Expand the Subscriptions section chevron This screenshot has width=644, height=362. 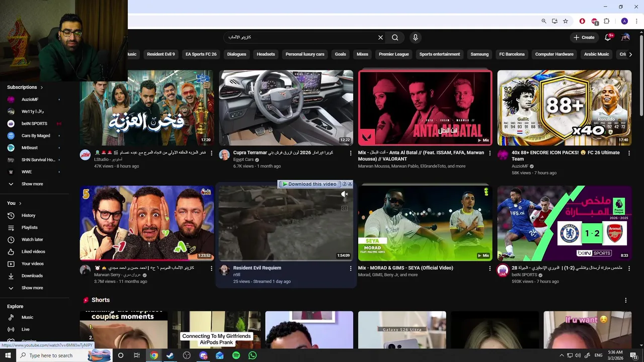tap(41, 87)
